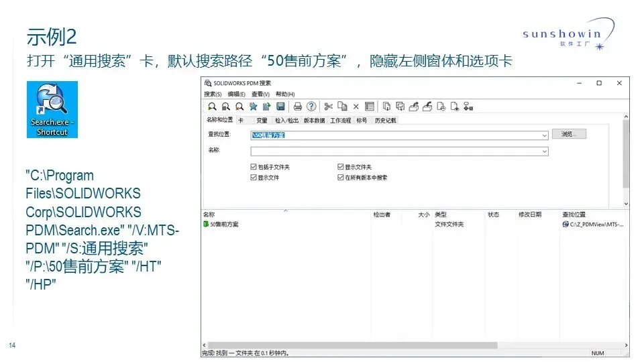Open the 帮助(H) menu
Image resolution: width=644 pixels, height=362 pixels.
point(285,94)
